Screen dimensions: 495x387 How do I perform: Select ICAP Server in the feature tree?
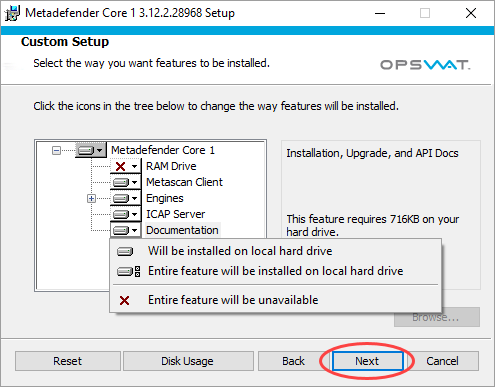tap(176, 214)
